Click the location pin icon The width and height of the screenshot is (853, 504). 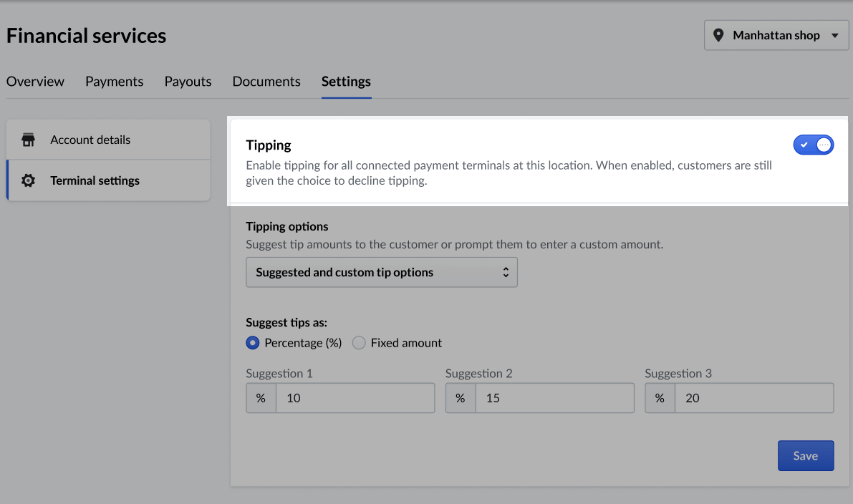coord(719,35)
